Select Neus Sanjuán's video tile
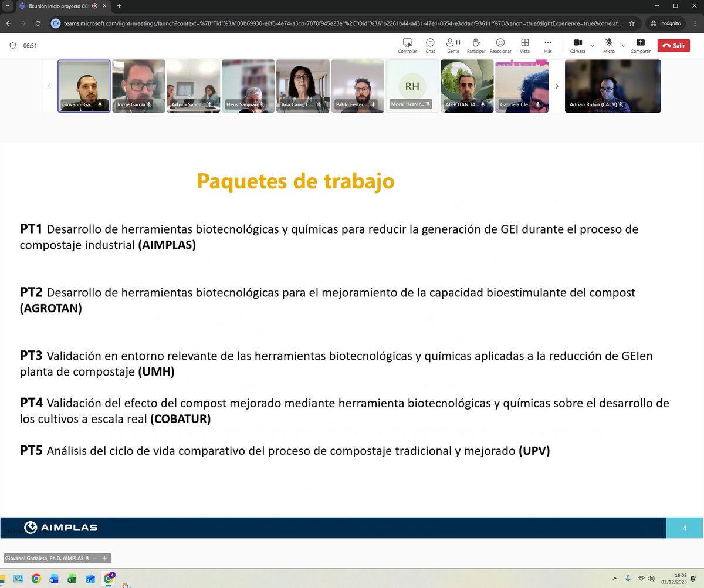The height and width of the screenshot is (588, 704). (248, 86)
